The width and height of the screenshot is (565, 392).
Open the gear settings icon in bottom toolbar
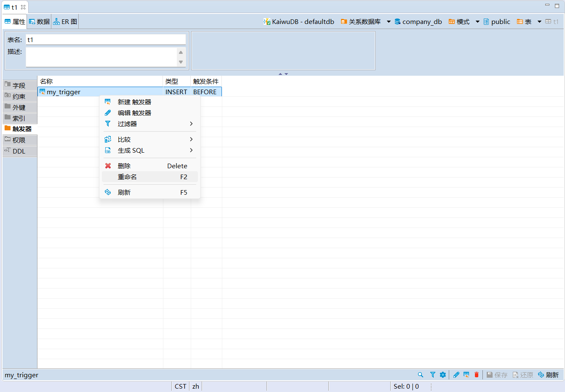(x=443, y=375)
